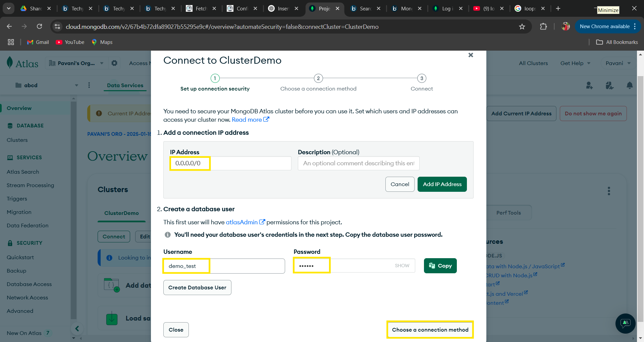Click the Create Database User button
Image resolution: width=644 pixels, height=342 pixels.
[197, 287]
